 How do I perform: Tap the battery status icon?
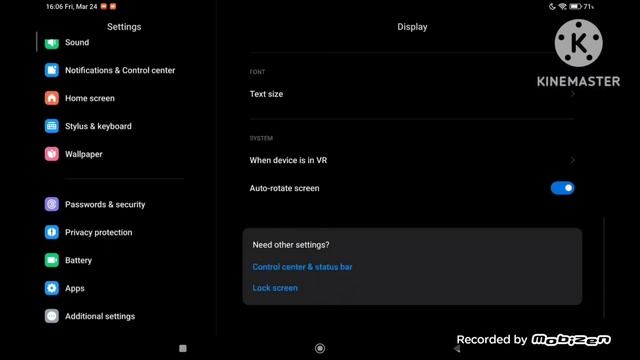coord(576,7)
